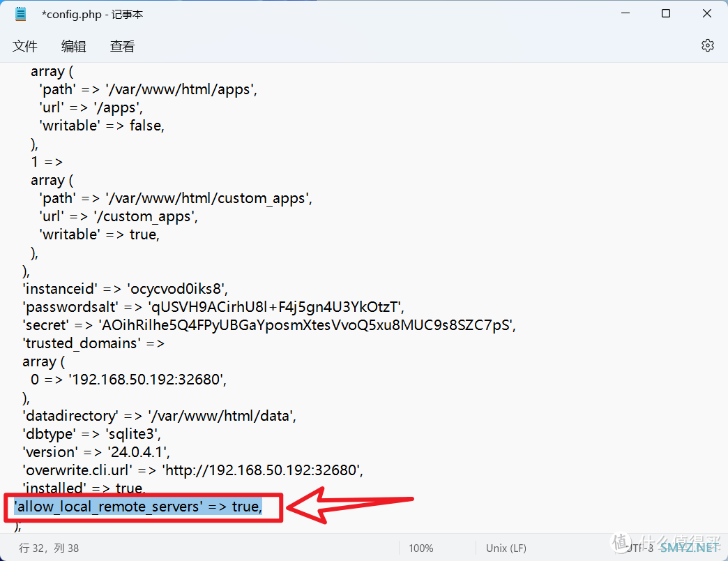Click the 'version' => '24.0.4.1' line
The image size is (728, 561).
click(x=96, y=452)
